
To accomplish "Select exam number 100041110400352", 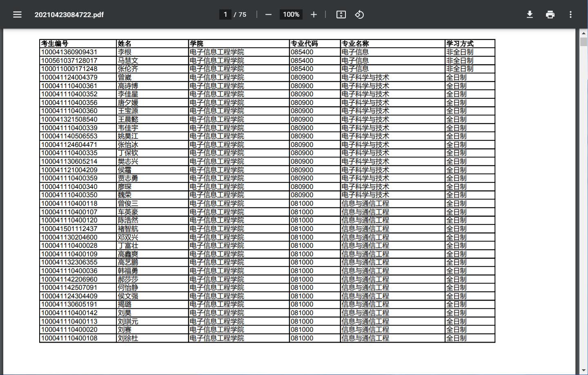I will coord(69,94).
